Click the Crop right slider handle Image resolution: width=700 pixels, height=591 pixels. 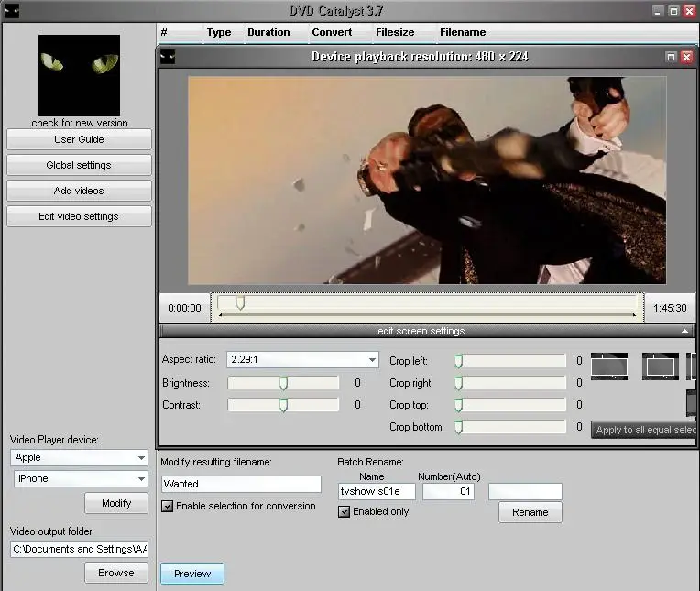(458, 383)
